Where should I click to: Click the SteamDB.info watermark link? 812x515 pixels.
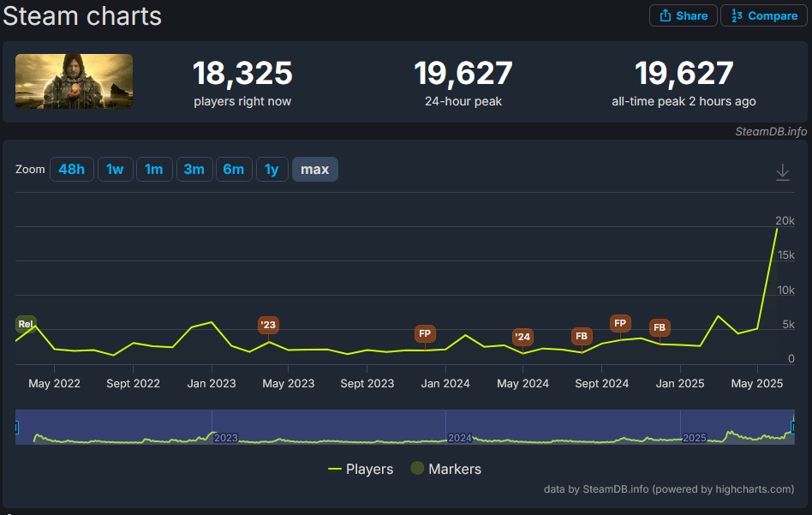[x=771, y=132]
